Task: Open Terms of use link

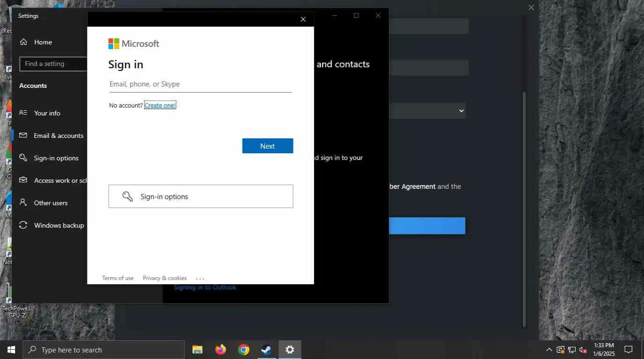Action: pos(118,278)
